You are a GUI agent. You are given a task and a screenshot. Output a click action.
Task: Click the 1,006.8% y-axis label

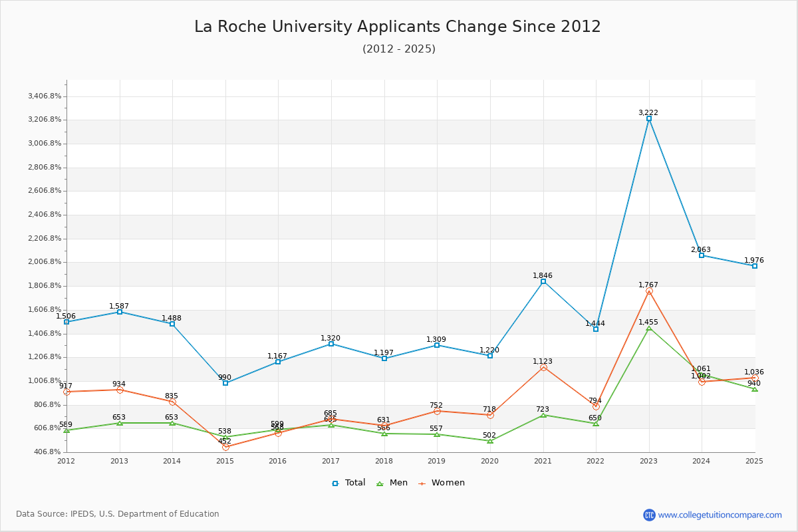[45, 381]
